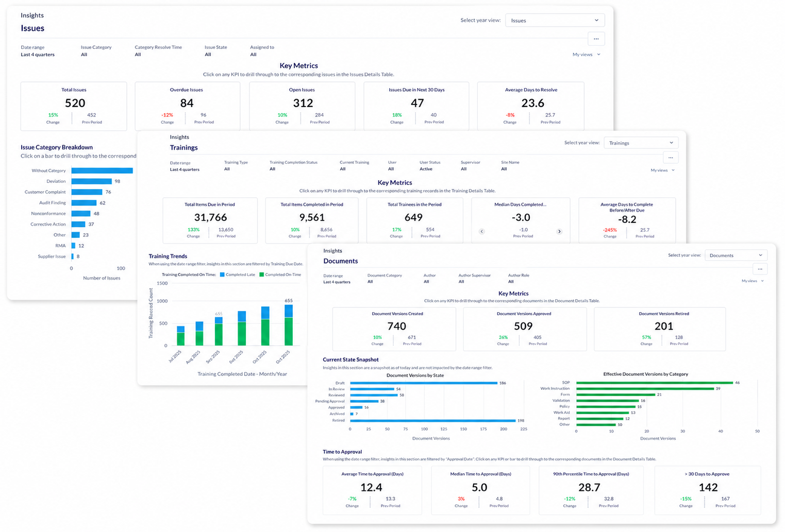Click the Document Versions Approved card
The width and height of the screenshot is (785, 532).
(525, 329)
